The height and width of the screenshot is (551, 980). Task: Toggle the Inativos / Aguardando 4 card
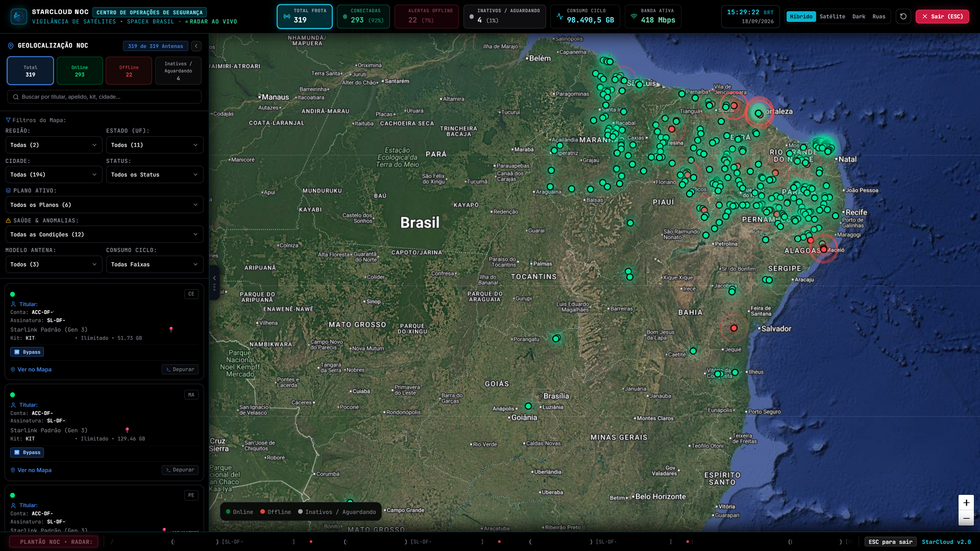178,71
